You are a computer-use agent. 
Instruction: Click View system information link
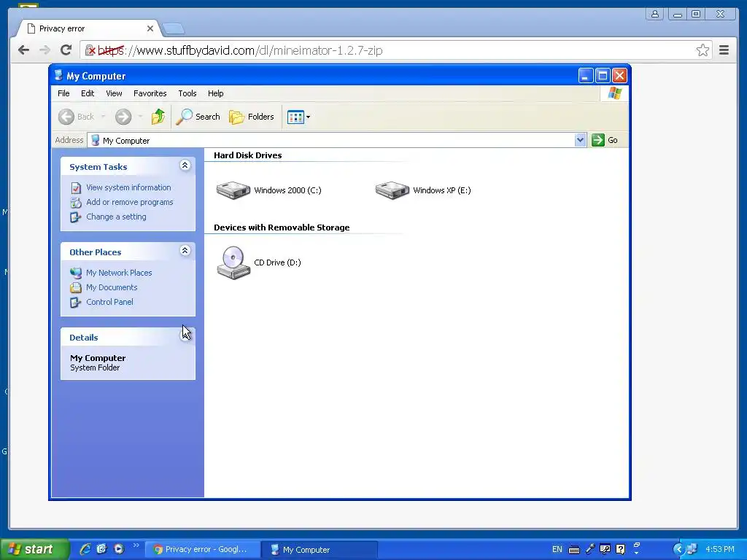[128, 187]
